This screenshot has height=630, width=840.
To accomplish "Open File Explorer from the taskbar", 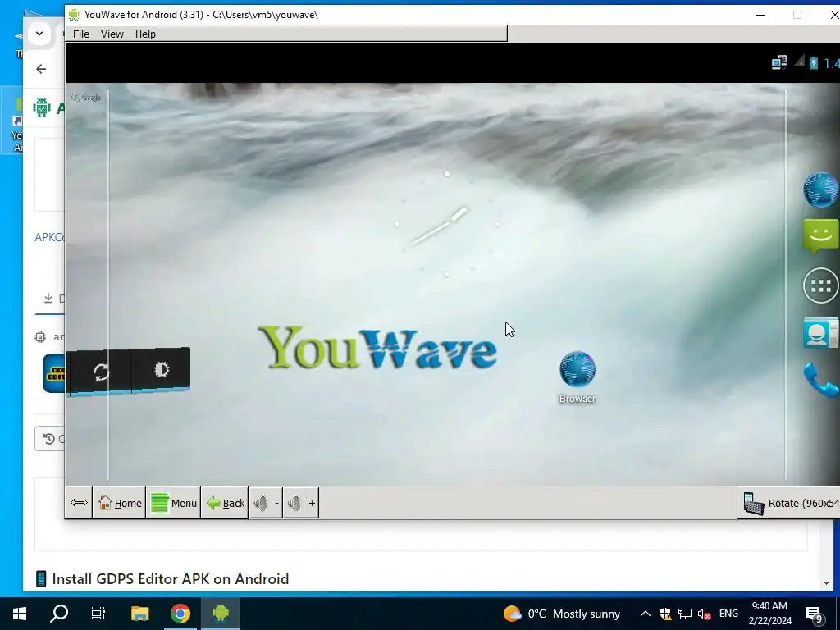I will (x=139, y=614).
